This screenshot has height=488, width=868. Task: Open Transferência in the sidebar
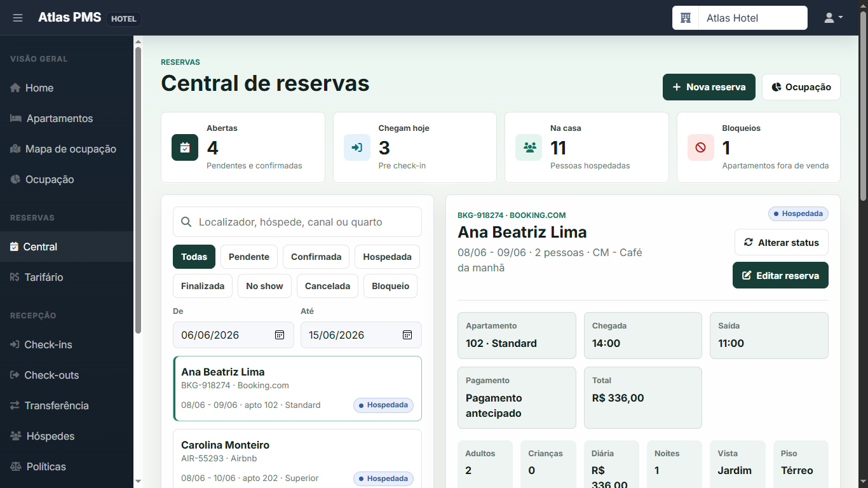[67, 405]
